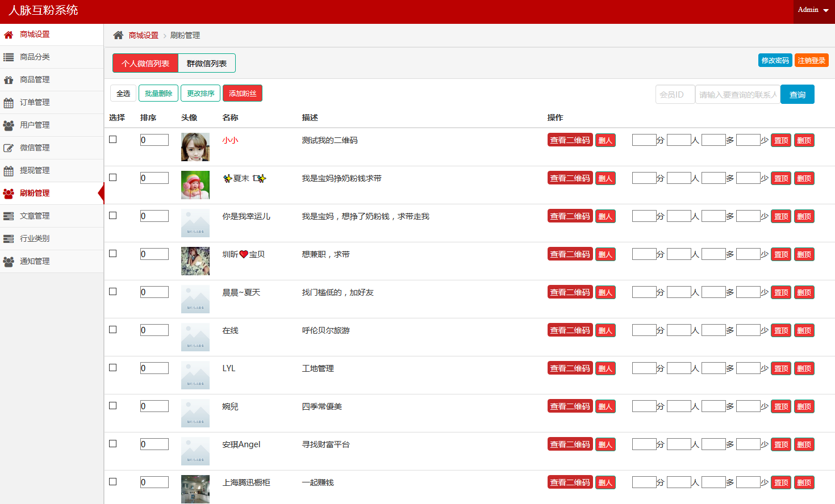
Task: Click the 文章管理 icon in sidebar
Action: (x=9, y=216)
